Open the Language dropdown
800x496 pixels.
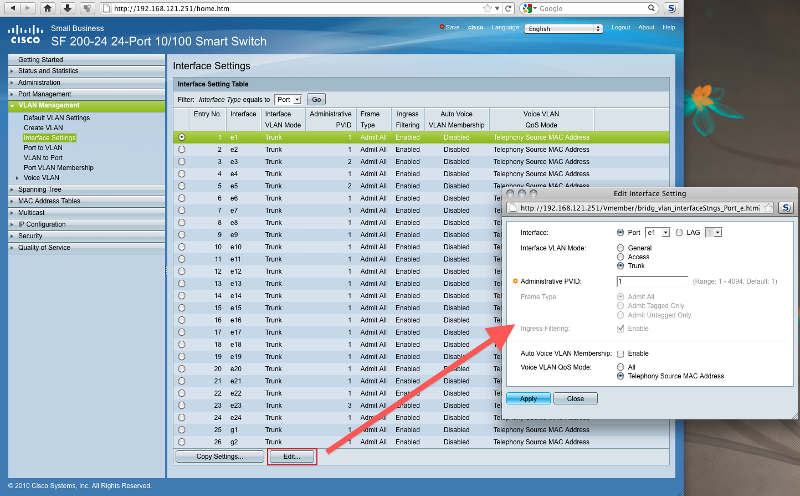[x=564, y=29]
